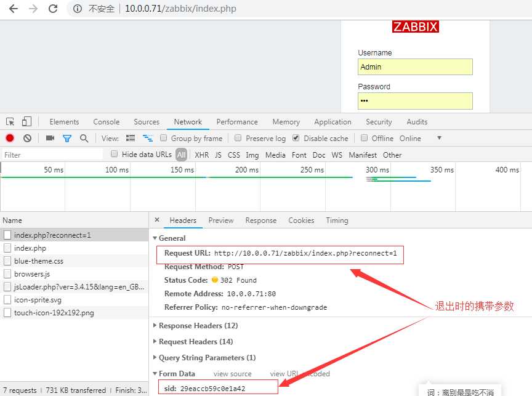532x396 pixels.
Task: Enable the Preserve log checkbox
Action: pyautogui.click(x=239, y=139)
